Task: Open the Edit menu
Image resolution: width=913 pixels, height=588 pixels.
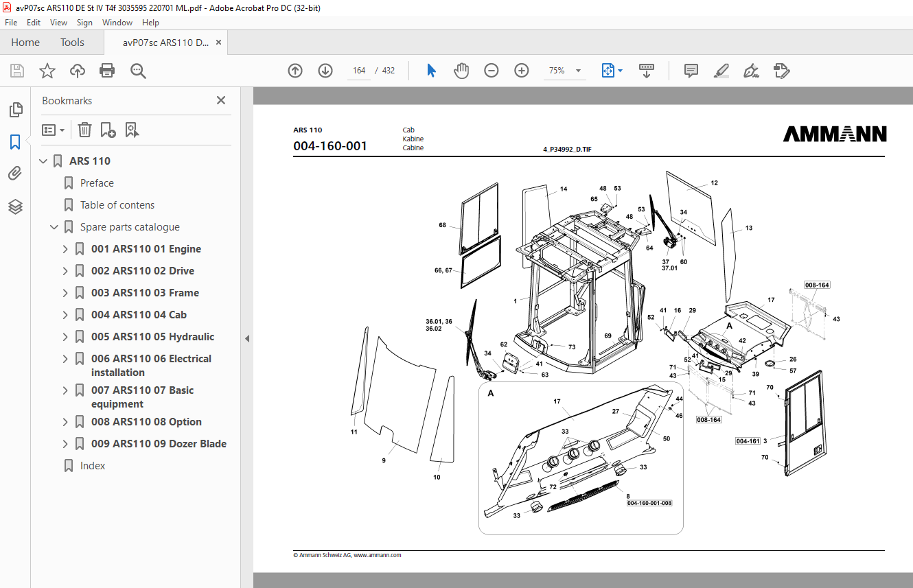Action: click(x=34, y=23)
